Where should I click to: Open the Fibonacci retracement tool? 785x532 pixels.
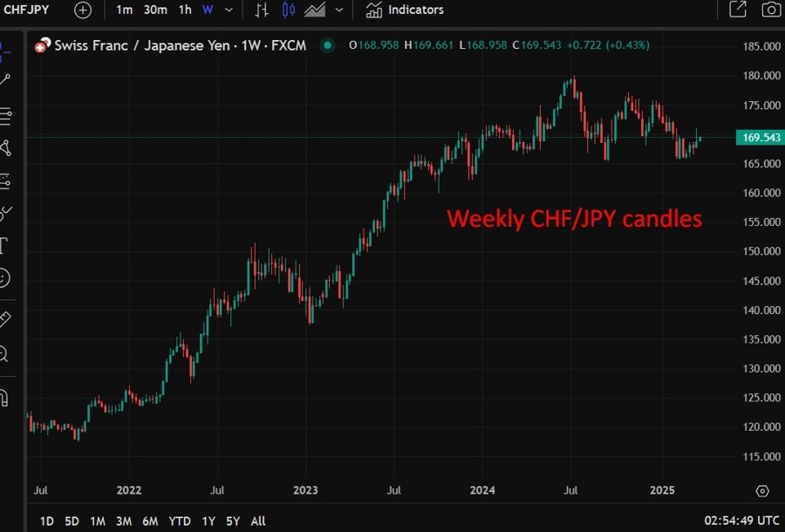(x=4, y=115)
